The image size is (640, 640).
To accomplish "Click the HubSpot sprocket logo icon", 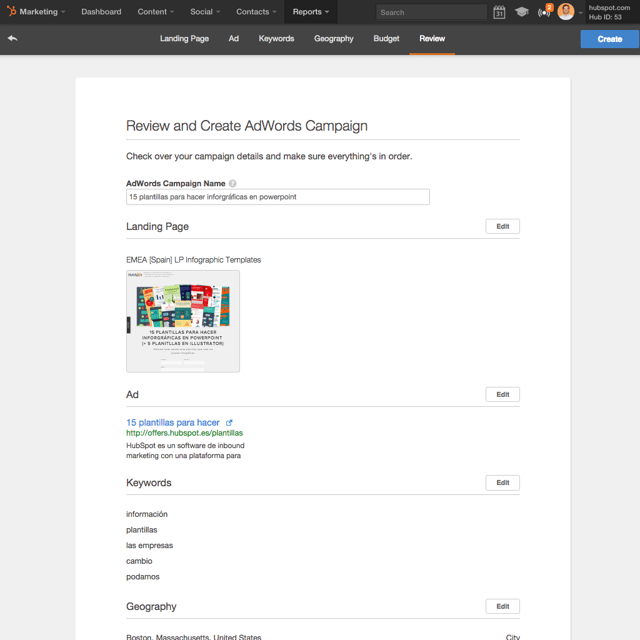I will [x=10, y=12].
